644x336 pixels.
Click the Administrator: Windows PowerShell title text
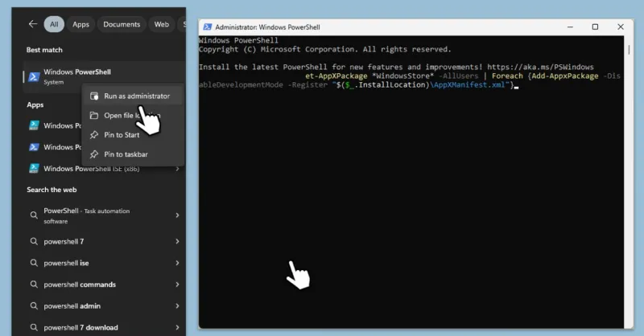pos(267,27)
